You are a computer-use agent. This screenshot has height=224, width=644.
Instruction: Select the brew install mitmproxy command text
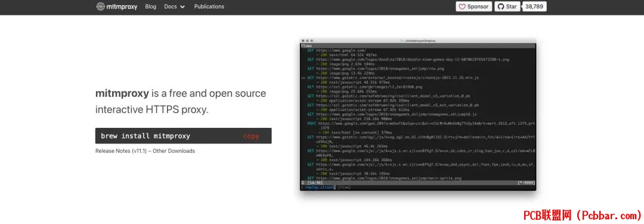pos(145,136)
